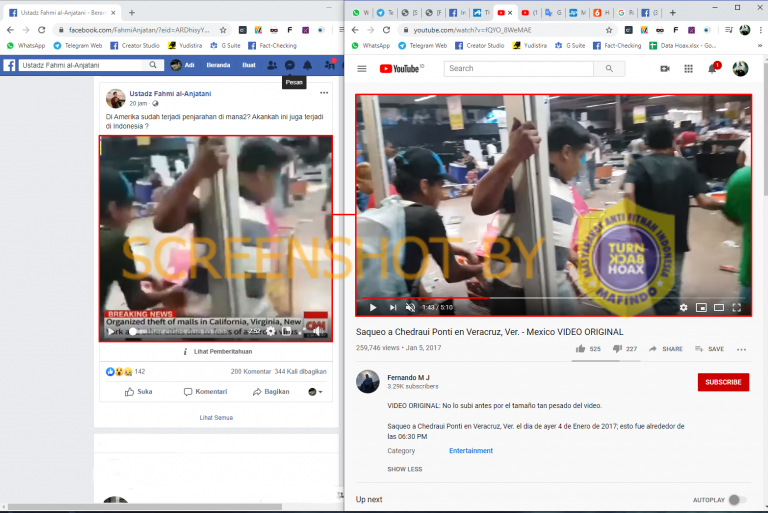Unmute the YouTube video speaker icon
The height and width of the screenshot is (513, 768).
pos(410,307)
